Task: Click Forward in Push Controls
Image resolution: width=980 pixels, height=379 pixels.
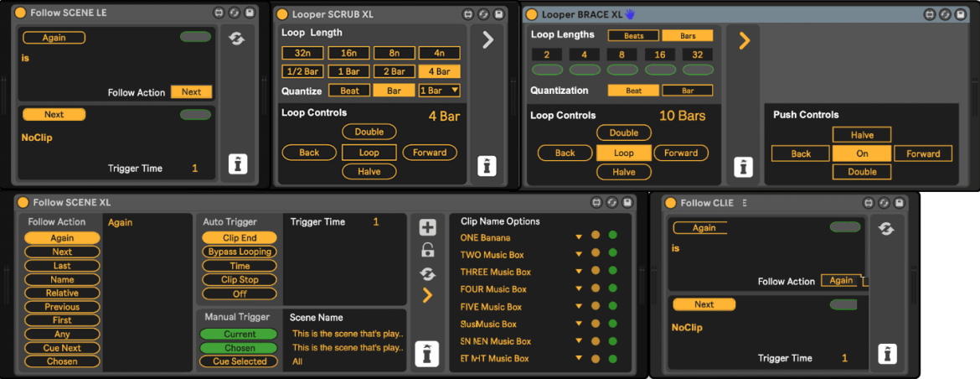Action: coord(922,153)
